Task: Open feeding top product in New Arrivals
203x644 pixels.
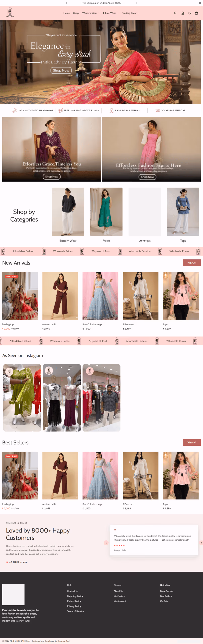Action: coord(20,296)
